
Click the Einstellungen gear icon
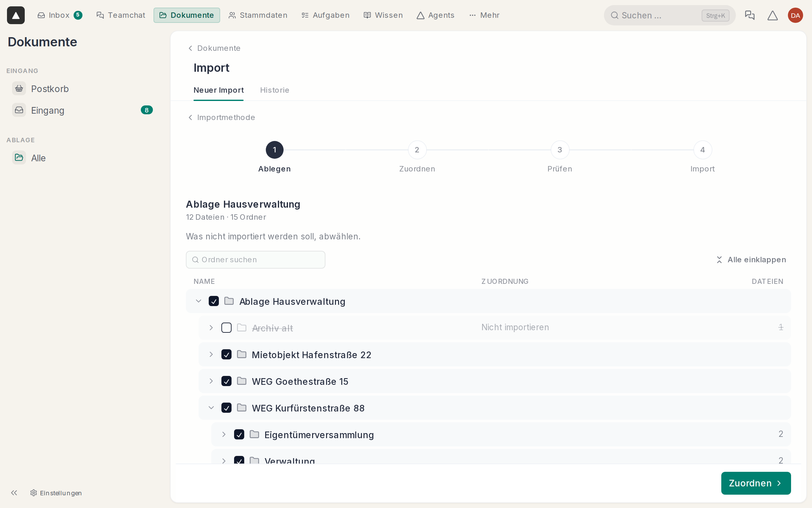coord(34,492)
